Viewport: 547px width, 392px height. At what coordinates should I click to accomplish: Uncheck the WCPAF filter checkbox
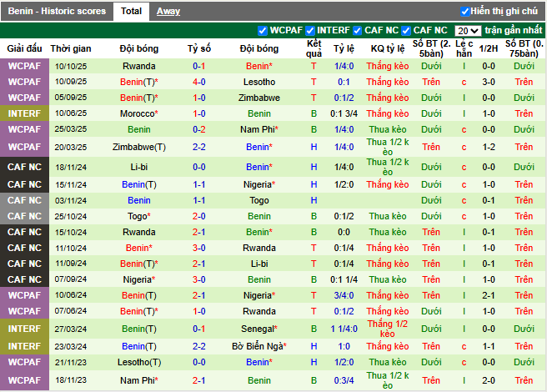(x=263, y=30)
